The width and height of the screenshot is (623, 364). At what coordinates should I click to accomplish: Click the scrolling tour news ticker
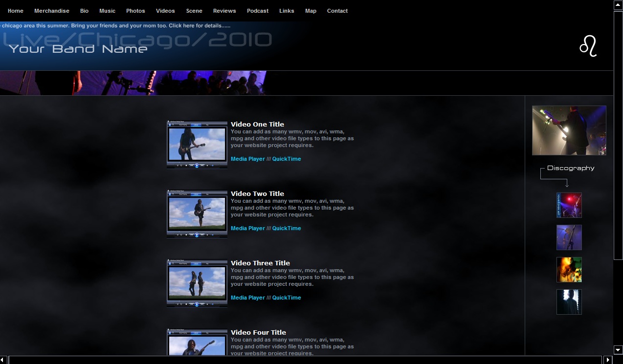tap(116, 25)
